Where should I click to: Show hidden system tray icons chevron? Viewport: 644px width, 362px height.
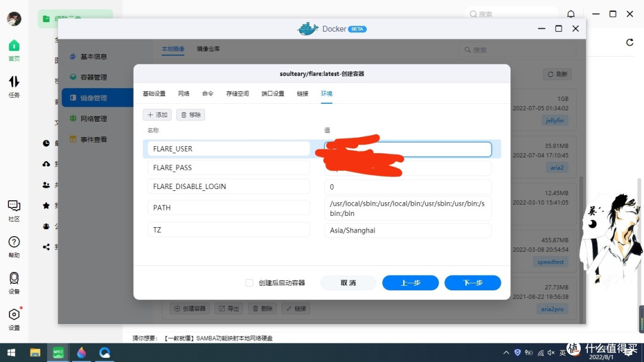(506, 352)
